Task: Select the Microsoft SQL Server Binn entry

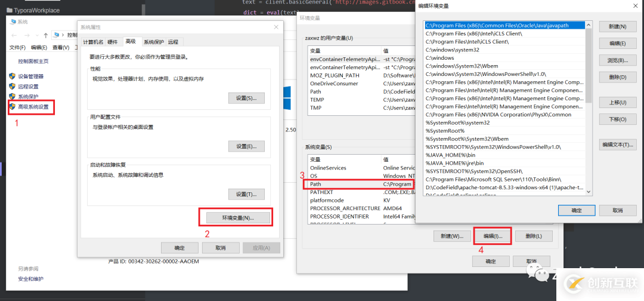Action: tap(504, 179)
